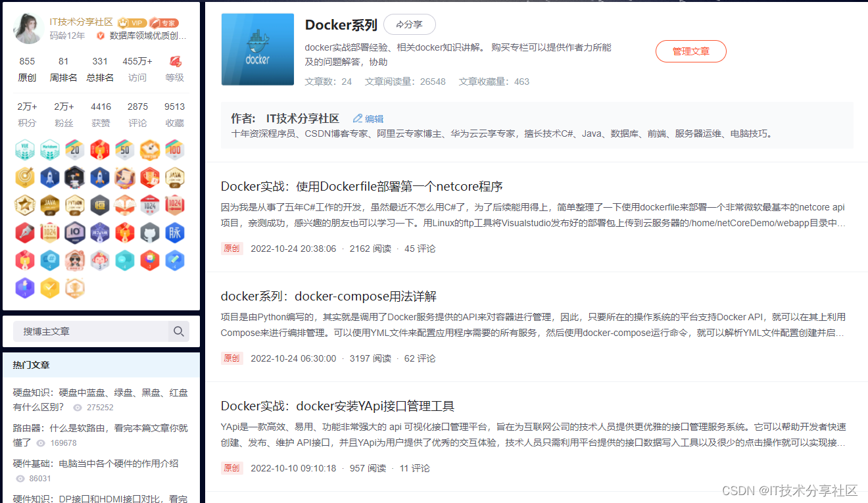The image size is (868, 503).
Task: Open the dark IO badge
Action: tap(76, 233)
